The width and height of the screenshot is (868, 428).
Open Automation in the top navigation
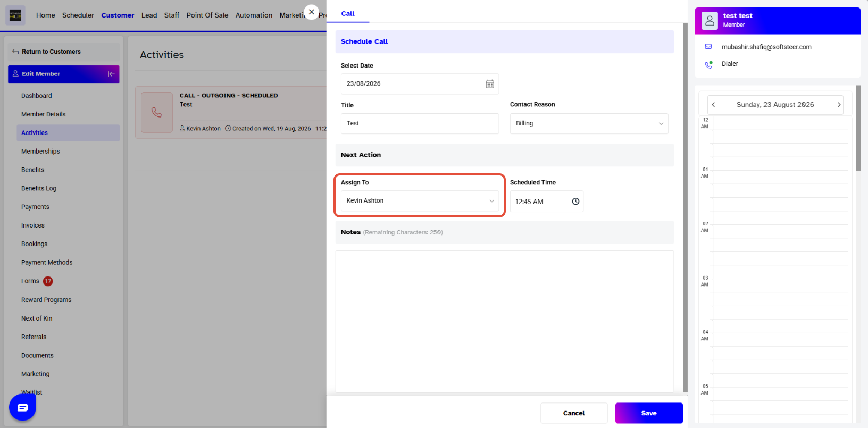point(254,15)
